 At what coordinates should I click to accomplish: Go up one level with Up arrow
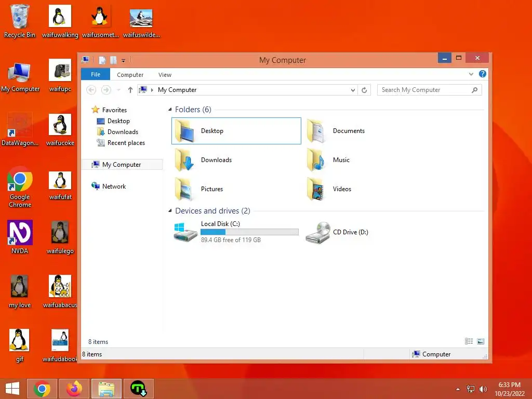[x=130, y=90]
